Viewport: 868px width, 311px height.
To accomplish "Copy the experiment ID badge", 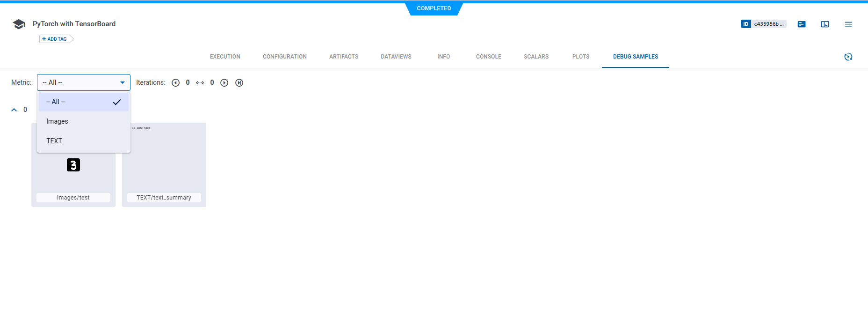I will click(763, 24).
